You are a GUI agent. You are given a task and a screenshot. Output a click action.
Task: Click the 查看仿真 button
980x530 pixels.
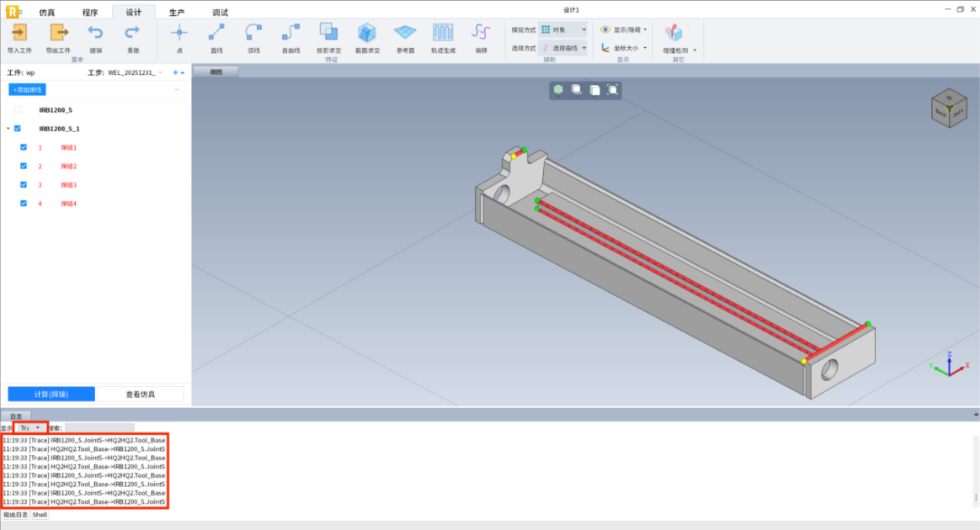click(141, 394)
